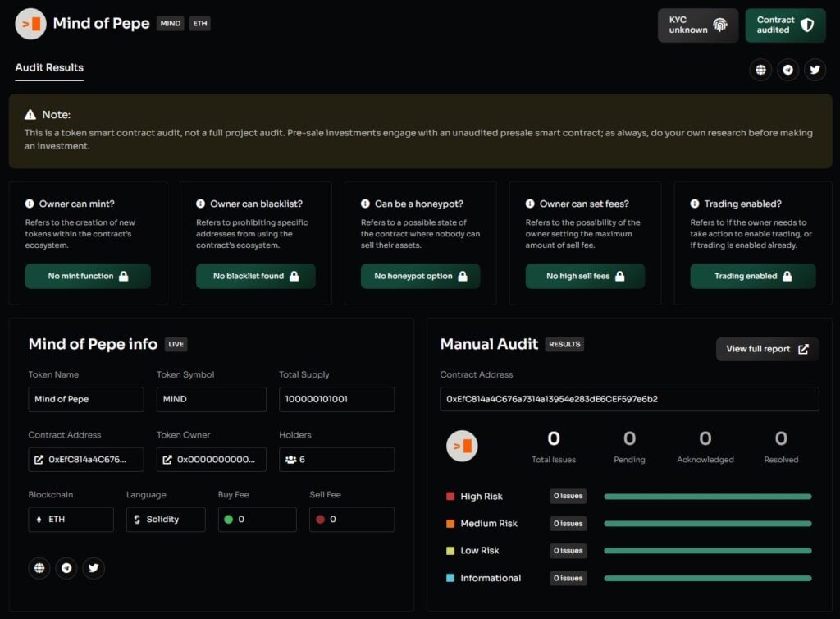Click the Acknowledged count
Screen dimensions: 840x619
point(705,439)
